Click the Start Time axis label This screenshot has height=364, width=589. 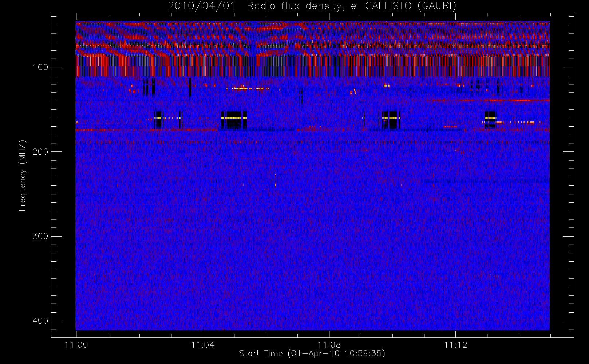(312, 353)
